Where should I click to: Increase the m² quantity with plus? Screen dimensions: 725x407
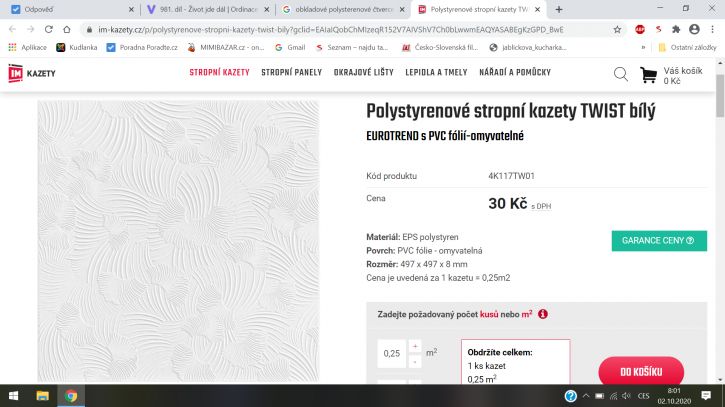tap(415, 346)
